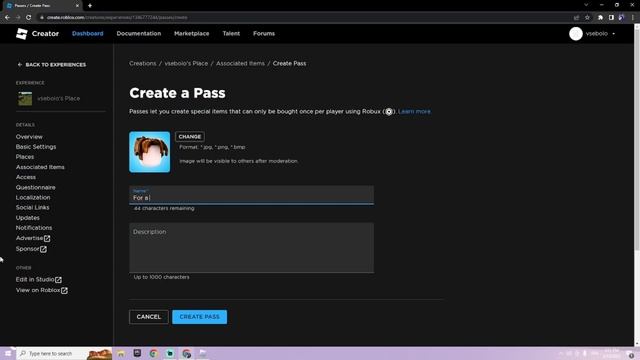This screenshot has width=640, height=360.
Task: Click the back arrow next to Back to Experiences
Action: [x=20, y=64]
